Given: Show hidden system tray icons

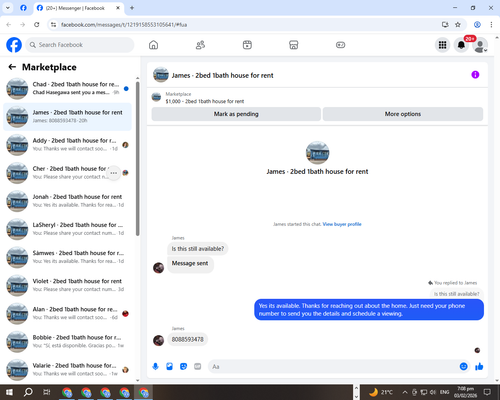Looking at the screenshot, I should (x=404, y=392).
